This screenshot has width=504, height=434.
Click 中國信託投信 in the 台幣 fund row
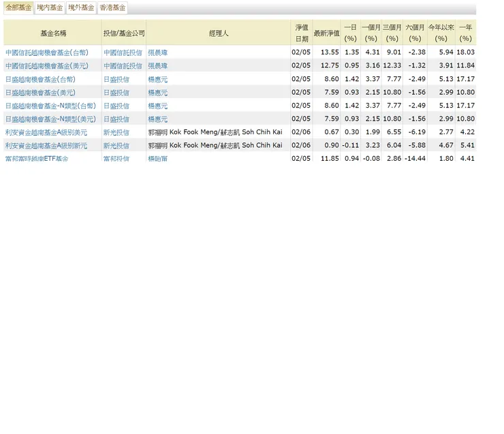pos(123,52)
